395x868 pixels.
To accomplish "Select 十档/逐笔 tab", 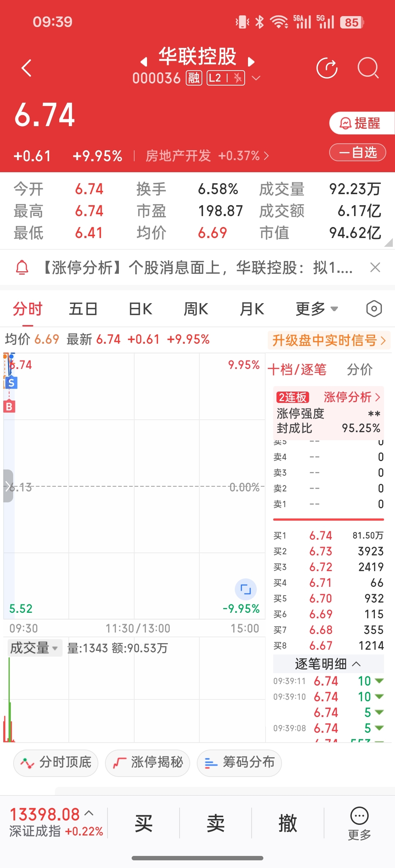I will pyautogui.click(x=297, y=370).
